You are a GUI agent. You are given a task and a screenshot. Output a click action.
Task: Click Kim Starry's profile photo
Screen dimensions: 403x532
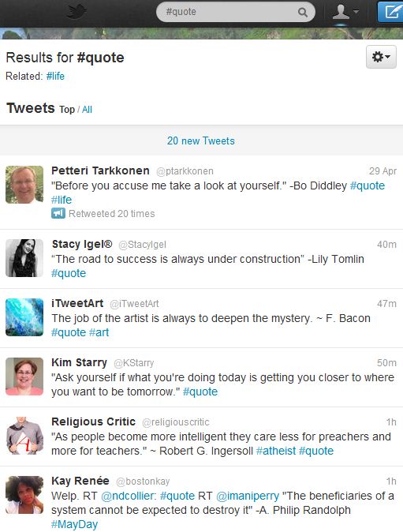click(x=24, y=377)
